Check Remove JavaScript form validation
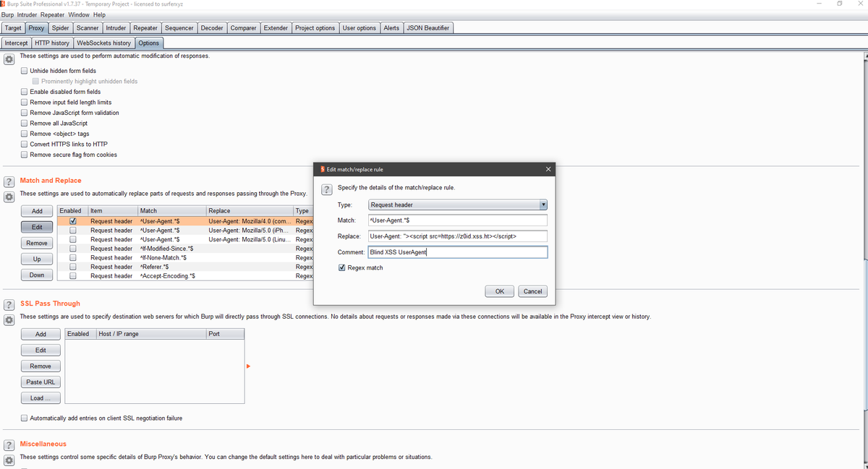Image resolution: width=868 pixels, height=469 pixels. click(x=25, y=113)
